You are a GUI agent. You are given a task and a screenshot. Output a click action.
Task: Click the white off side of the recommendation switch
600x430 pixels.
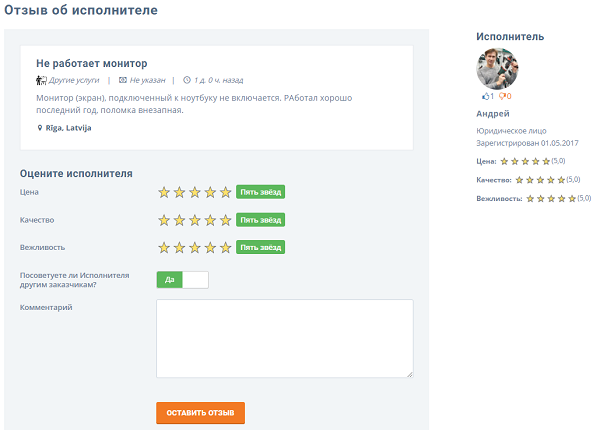click(196, 279)
